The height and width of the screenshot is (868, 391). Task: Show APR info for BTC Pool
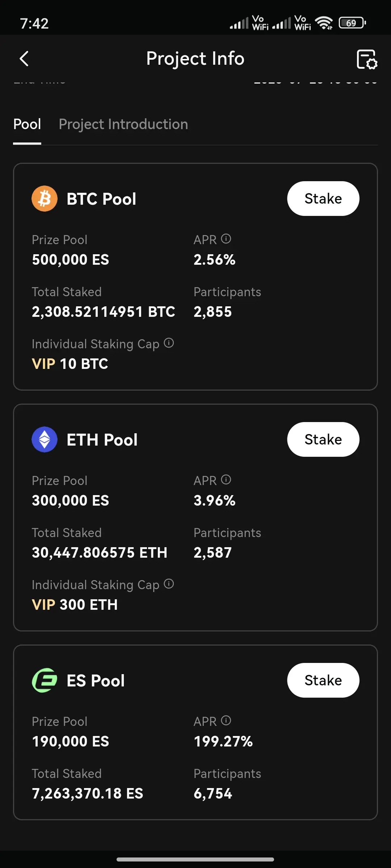point(226,239)
